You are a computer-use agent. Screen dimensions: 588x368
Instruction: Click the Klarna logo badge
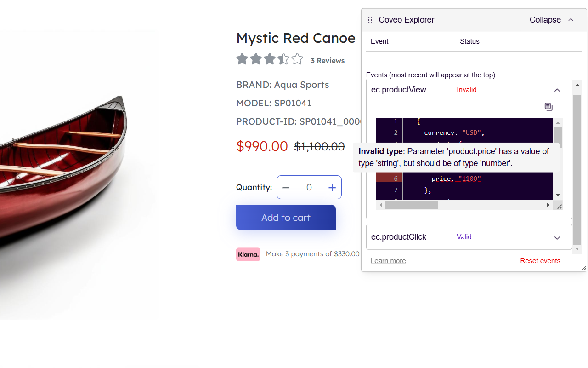point(248,254)
